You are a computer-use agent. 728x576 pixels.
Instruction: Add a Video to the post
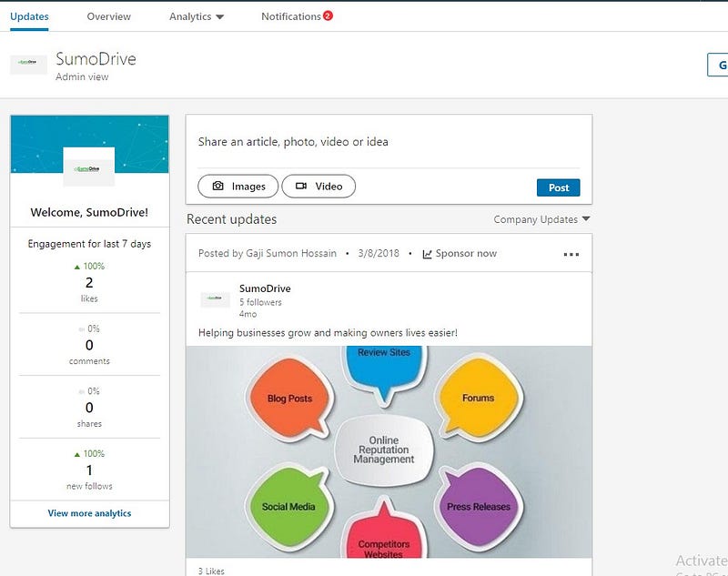(x=318, y=187)
